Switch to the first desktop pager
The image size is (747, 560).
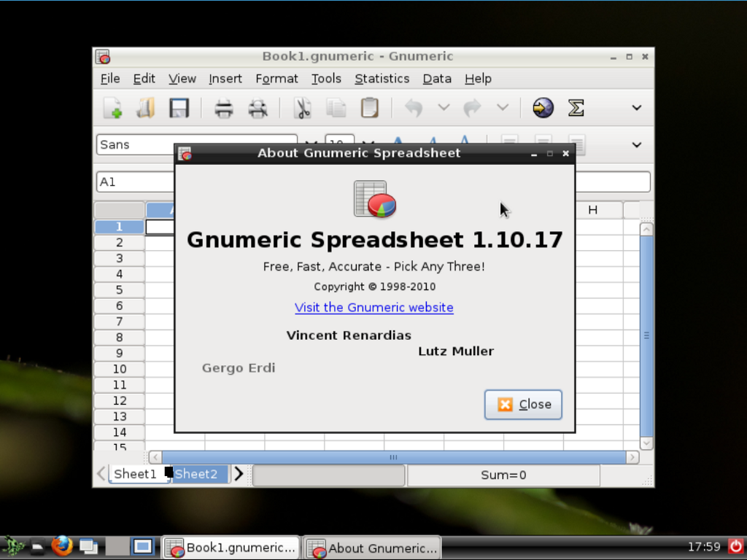point(117,547)
